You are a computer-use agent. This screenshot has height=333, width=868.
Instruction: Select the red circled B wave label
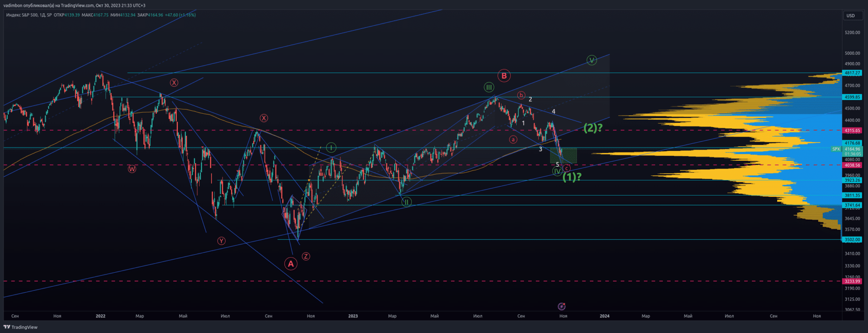(504, 76)
